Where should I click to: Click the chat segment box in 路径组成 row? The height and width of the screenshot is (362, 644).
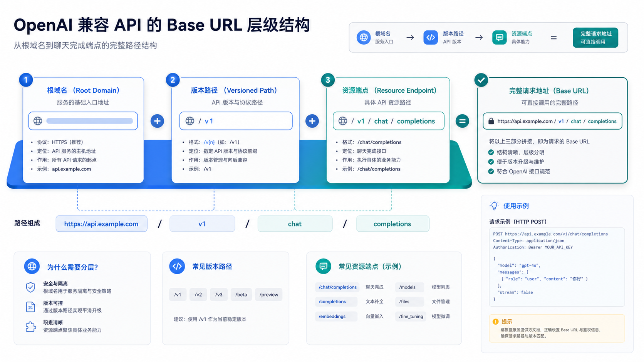point(295,224)
